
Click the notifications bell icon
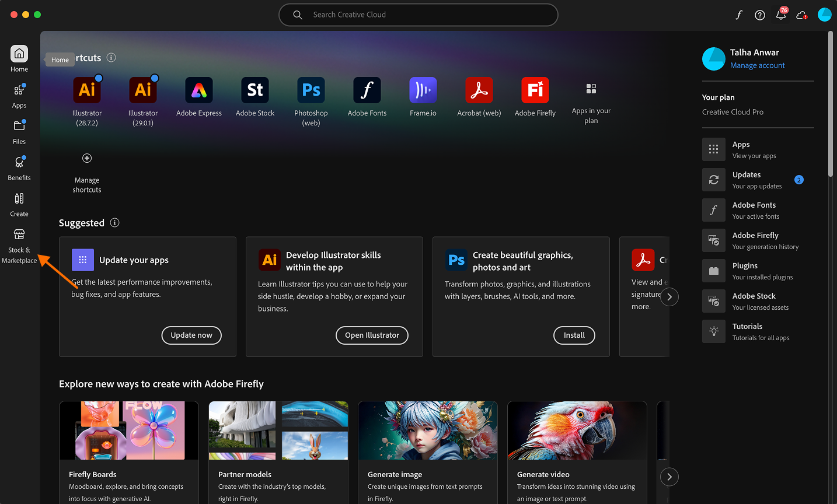(x=780, y=15)
